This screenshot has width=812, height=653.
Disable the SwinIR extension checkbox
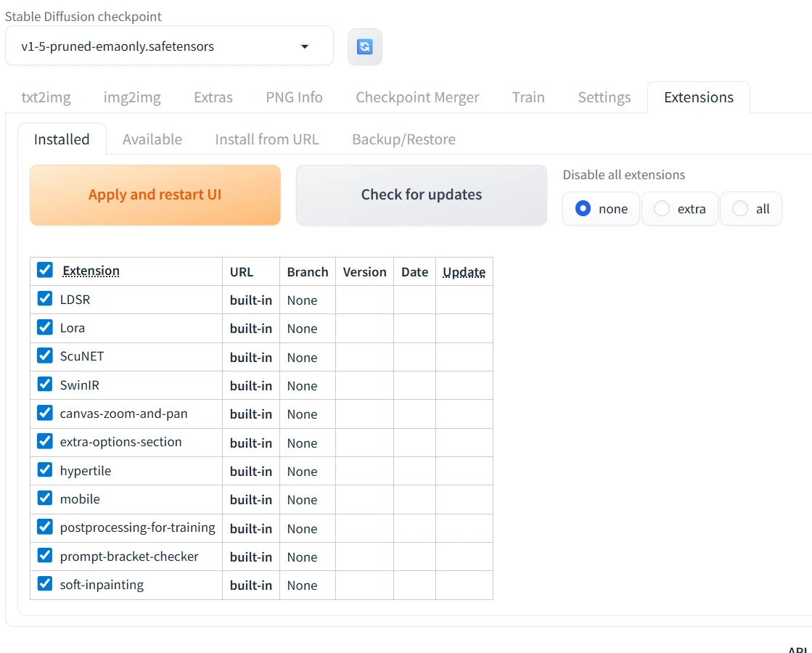45,384
